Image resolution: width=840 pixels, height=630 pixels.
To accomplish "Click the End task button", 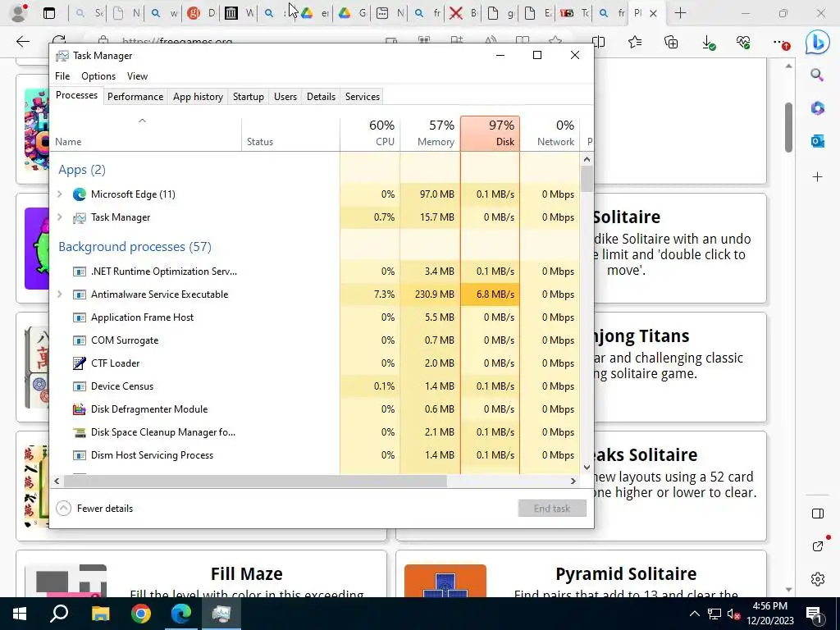I will (x=552, y=509).
